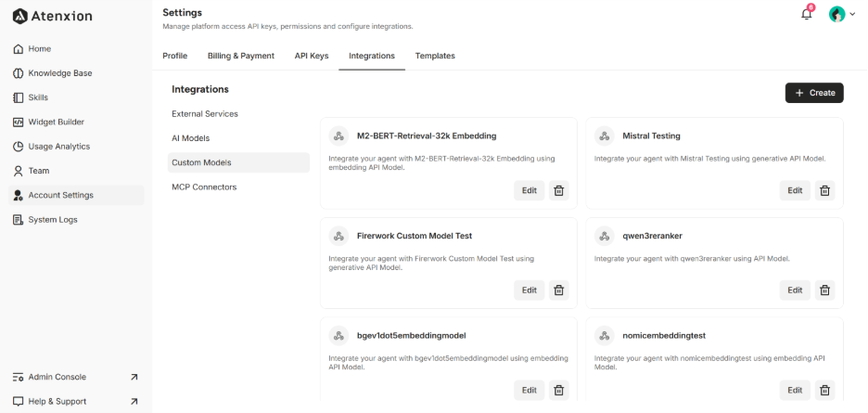This screenshot has height=413, width=868.
Task: Click Help & Support external arrow icon
Action: (134, 401)
